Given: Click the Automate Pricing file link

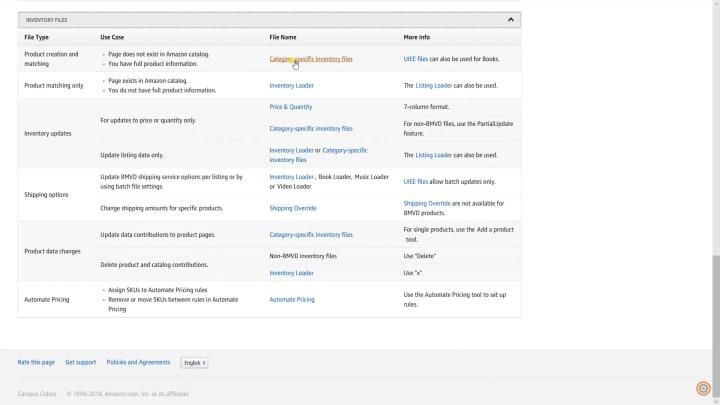Looking at the screenshot, I should click(292, 299).
